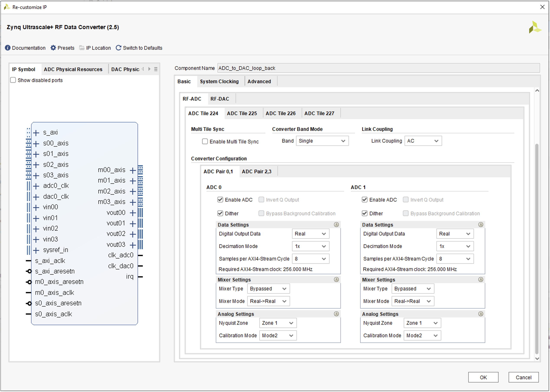This screenshot has width=550, height=392.
Task: Open ADC 1 Calibration Mode dropdown
Action: click(422, 335)
